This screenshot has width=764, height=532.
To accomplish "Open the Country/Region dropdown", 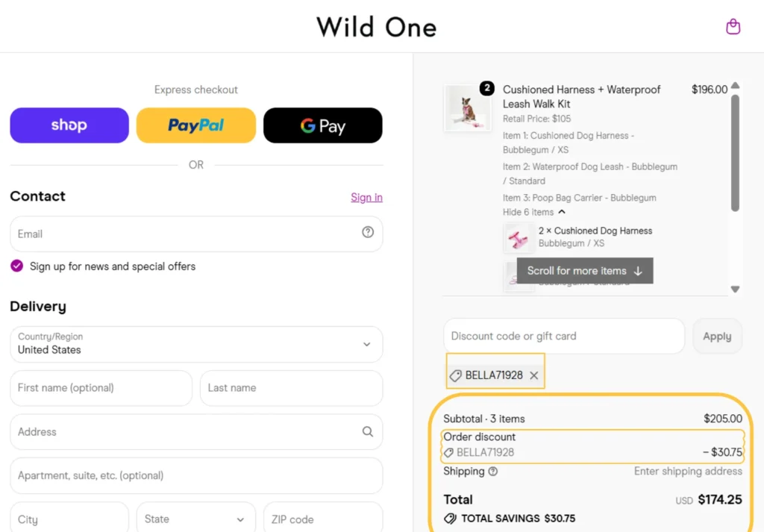I will [196, 345].
